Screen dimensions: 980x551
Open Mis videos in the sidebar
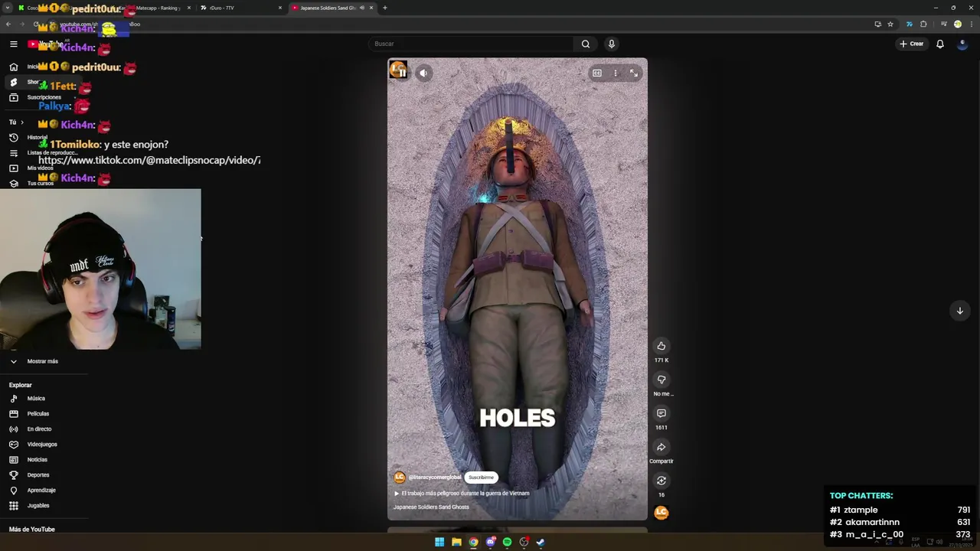click(40, 168)
